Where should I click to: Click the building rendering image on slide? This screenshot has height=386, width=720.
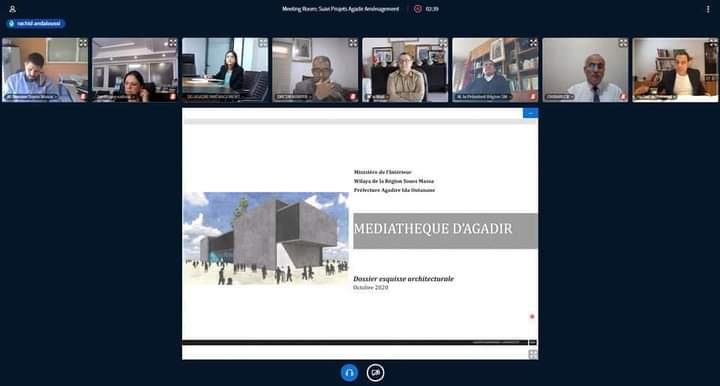pyautogui.click(x=266, y=239)
